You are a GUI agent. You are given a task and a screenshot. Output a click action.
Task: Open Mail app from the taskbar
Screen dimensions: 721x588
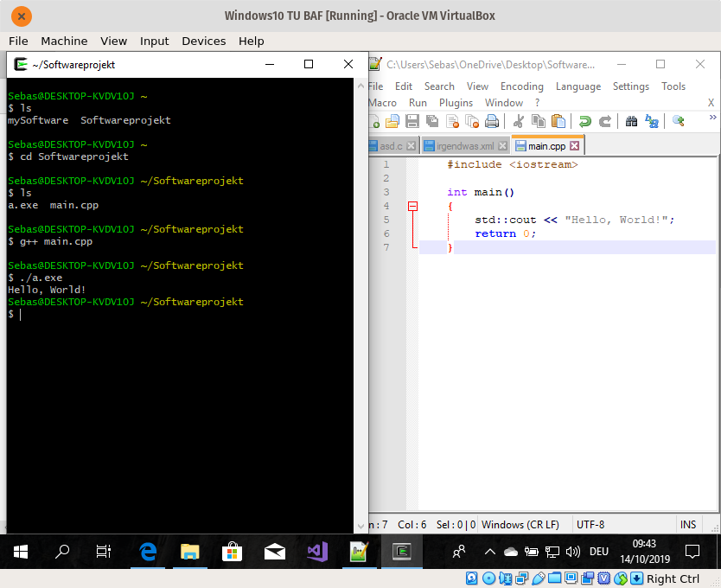click(x=275, y=551)
